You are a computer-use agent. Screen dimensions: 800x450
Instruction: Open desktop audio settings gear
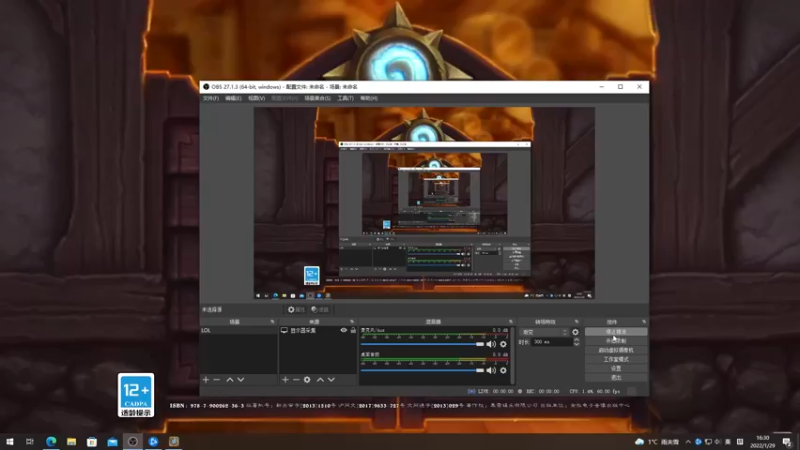tap(503, 370)
